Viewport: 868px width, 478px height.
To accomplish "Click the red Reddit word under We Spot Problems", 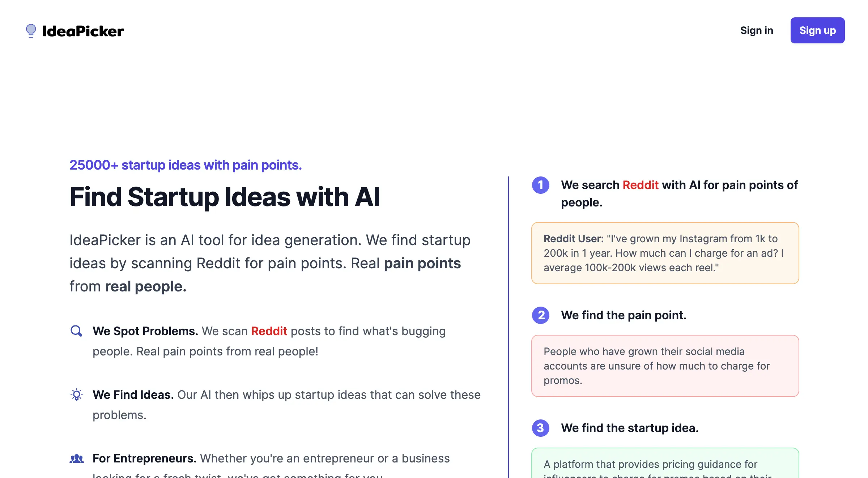I will point(269,331).
